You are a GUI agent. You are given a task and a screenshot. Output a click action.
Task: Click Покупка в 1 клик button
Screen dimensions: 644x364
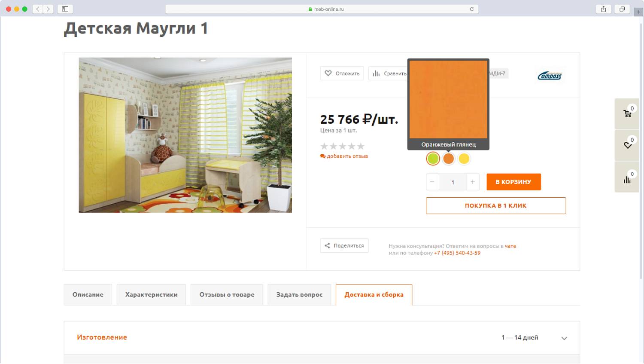496,205
